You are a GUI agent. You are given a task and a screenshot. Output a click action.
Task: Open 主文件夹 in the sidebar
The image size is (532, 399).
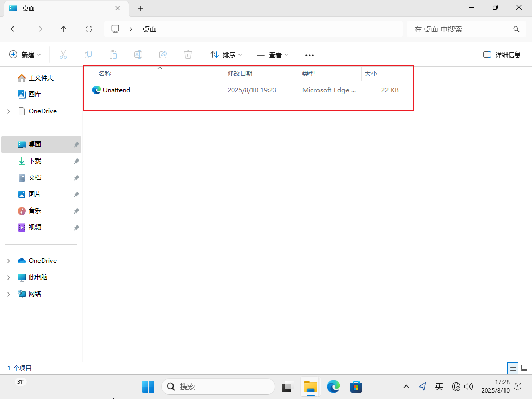coord(41,78)
